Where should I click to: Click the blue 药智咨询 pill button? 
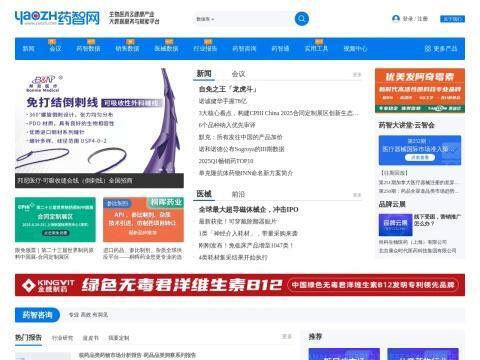click(x=37, y=315)
